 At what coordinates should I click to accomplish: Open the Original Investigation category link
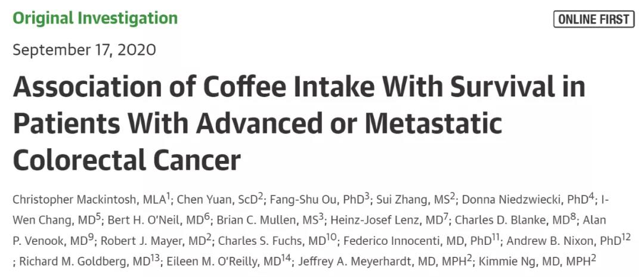tap(95, 18)
